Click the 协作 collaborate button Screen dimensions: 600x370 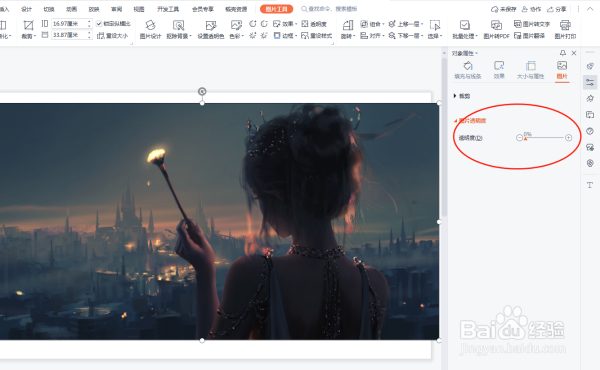tap(532, 9)
